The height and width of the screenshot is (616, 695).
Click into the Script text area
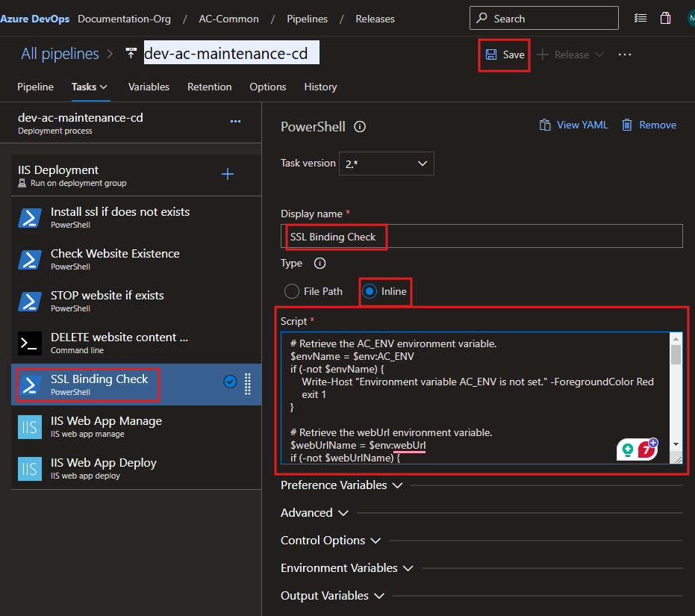[475, 398]
